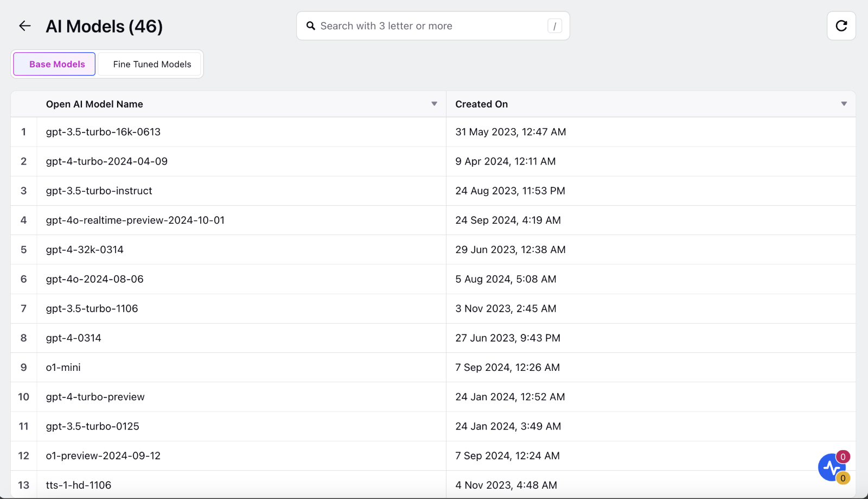Click date 7 Sep 2024, 12:26 AM

click(508, 367)
